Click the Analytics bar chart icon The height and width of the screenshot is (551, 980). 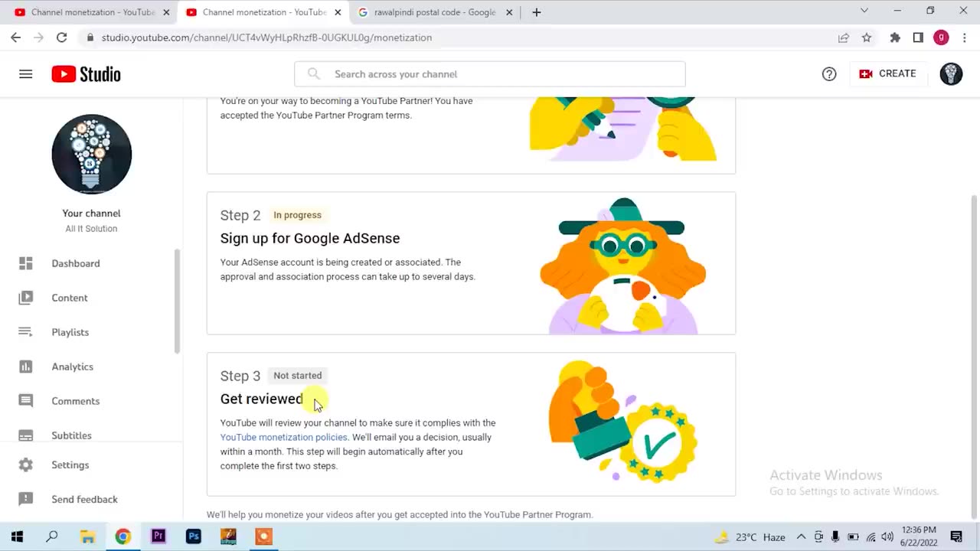click(x=26, y=367)
